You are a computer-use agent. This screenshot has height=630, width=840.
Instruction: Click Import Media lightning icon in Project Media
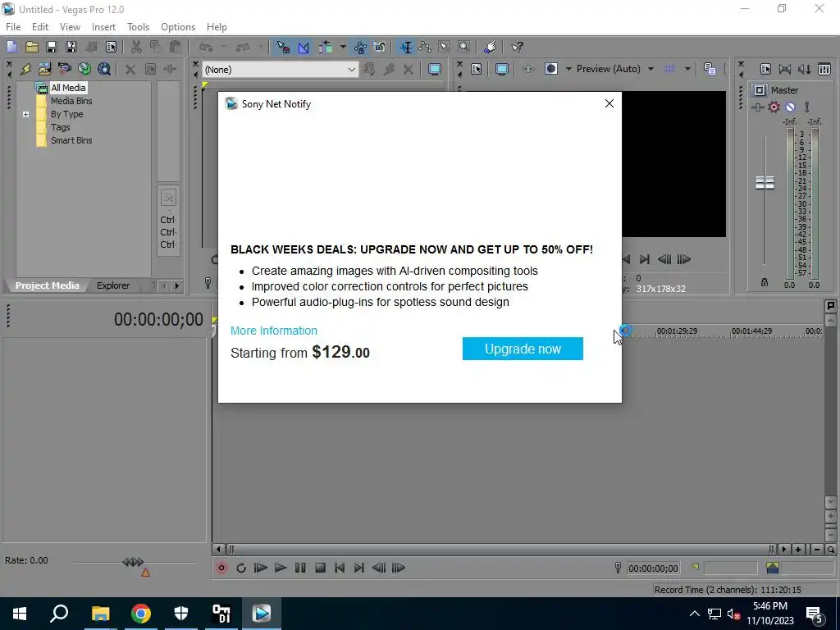coord(25,69)
